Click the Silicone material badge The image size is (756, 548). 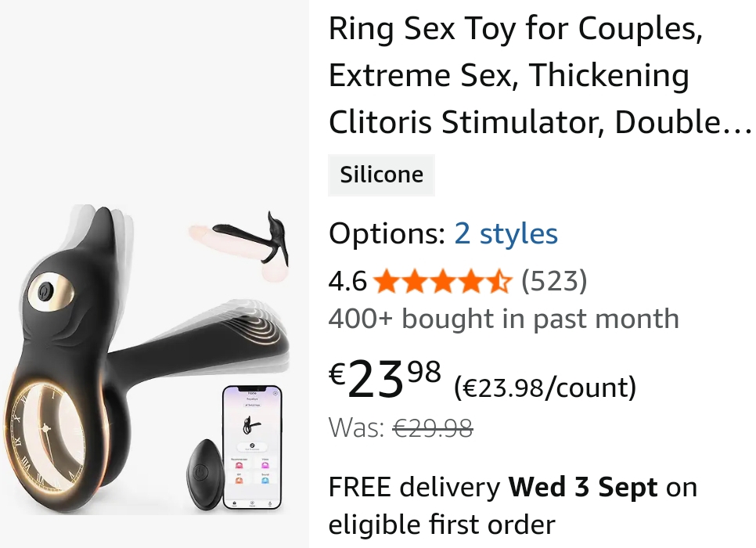381,175
